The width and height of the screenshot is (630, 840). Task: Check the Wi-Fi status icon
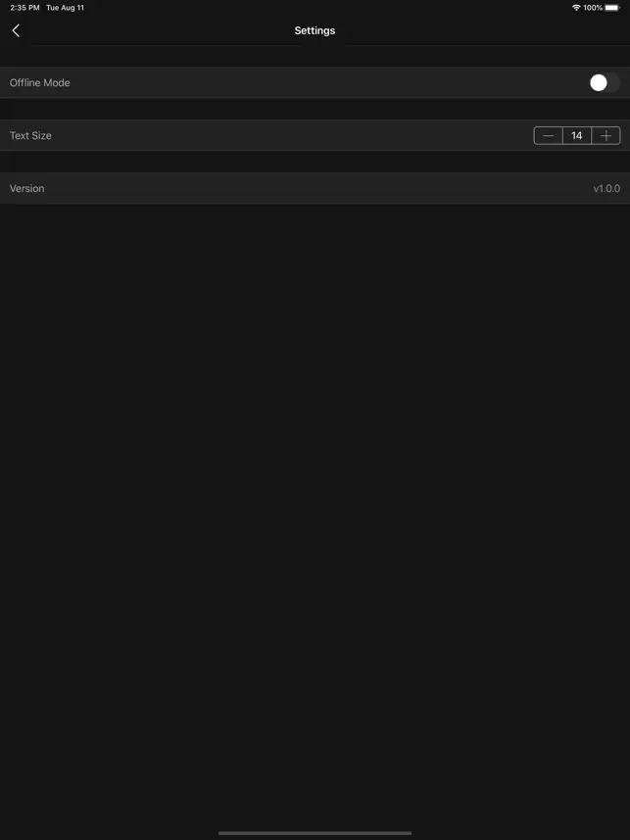tap(576, 8)
